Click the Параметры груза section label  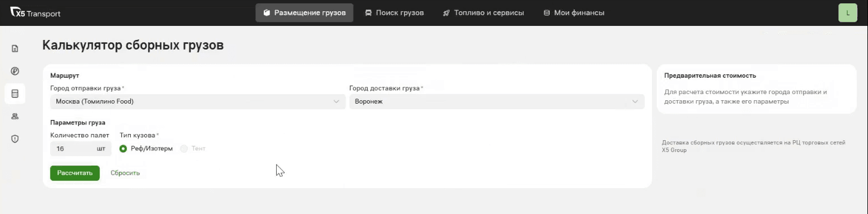point(78,122)
